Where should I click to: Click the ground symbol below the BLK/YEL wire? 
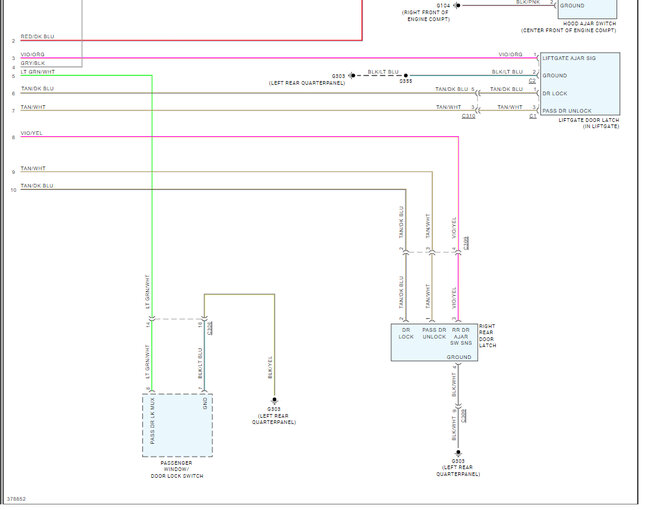coord(274,401)
